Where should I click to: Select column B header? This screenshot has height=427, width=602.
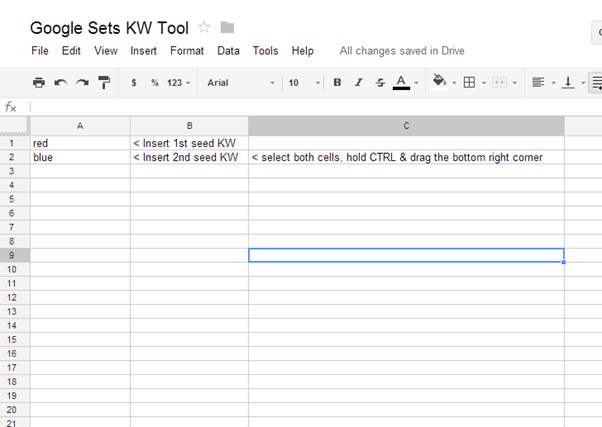(x=189, y=126)
